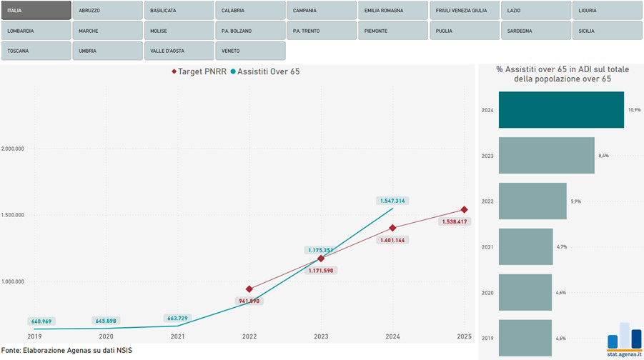Click the 1.547.314 data label for 2024
This screenshot has height=360, width=644.
[x=392, y=201]
